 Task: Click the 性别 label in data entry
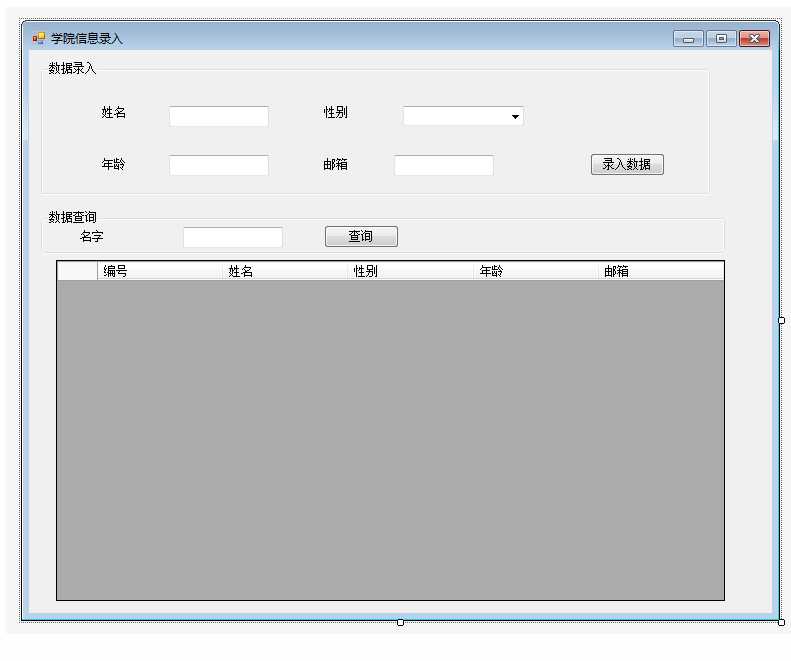(335, 112)
